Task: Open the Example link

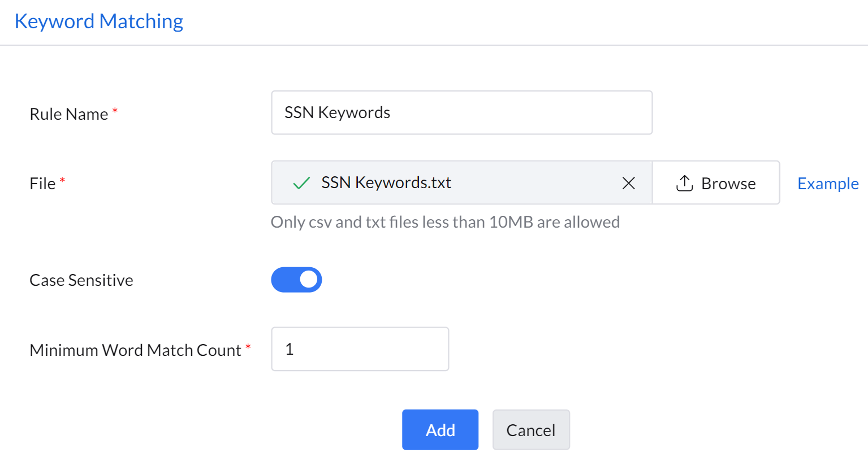Action: click(x=828, y=184)
